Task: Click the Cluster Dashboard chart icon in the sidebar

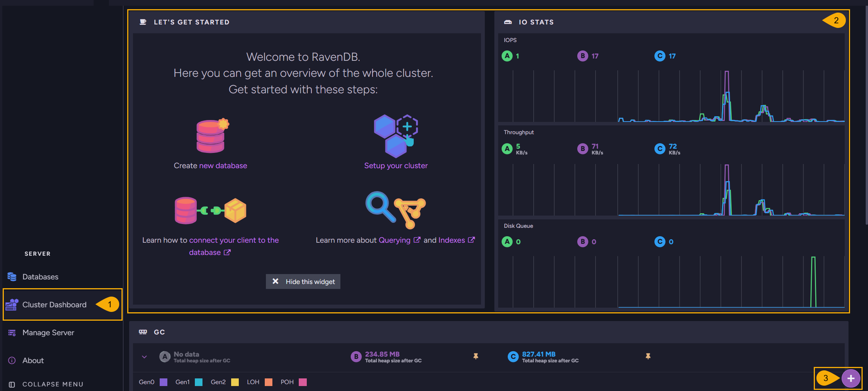Action: click(12, 305)
